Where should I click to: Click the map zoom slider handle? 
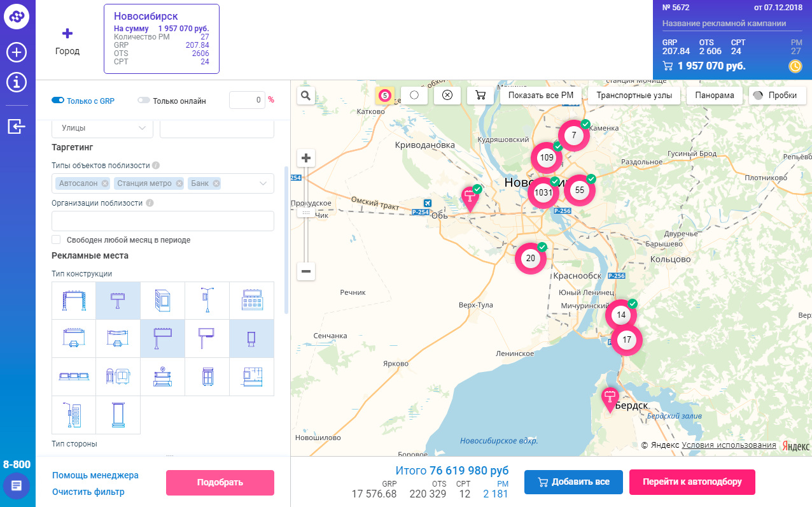pyautogui.click(x=306, y=212)
